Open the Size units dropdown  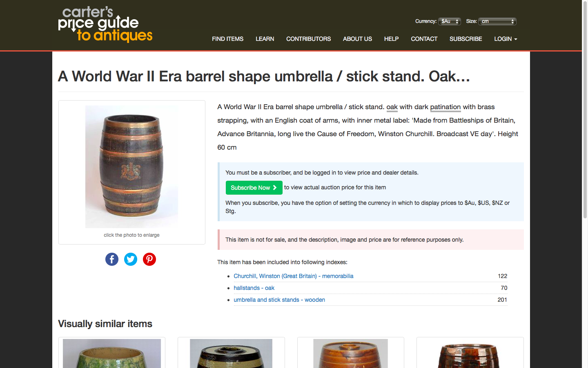tap(497, 21)
